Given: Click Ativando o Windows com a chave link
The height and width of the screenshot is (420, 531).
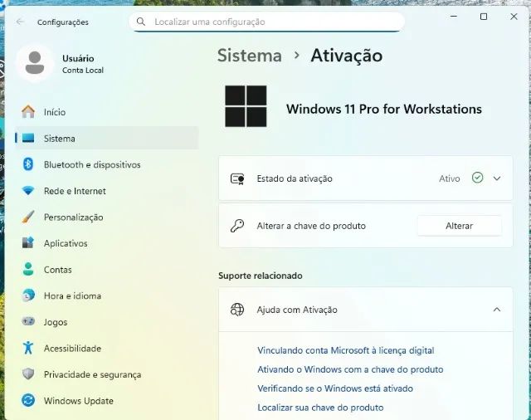Looking at the screenshot, I should [x=350, y=369].
